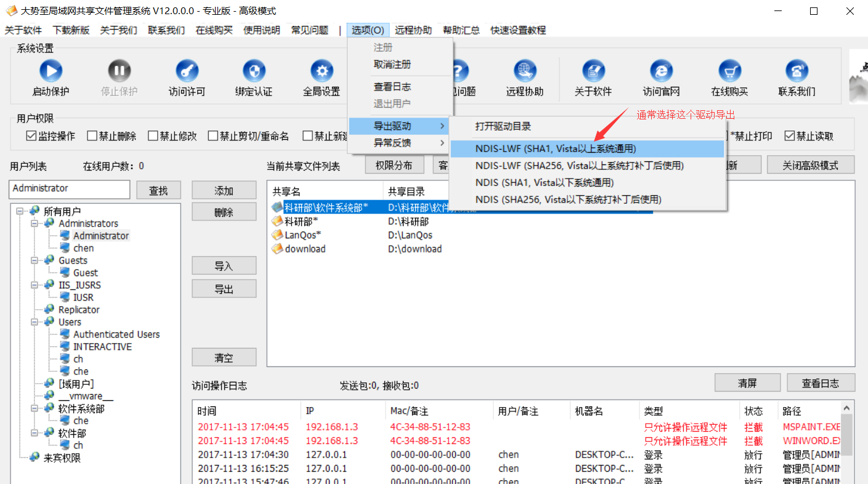
Task: Click the icon beside Authenticated Users
Action: [x=65, y=334]
